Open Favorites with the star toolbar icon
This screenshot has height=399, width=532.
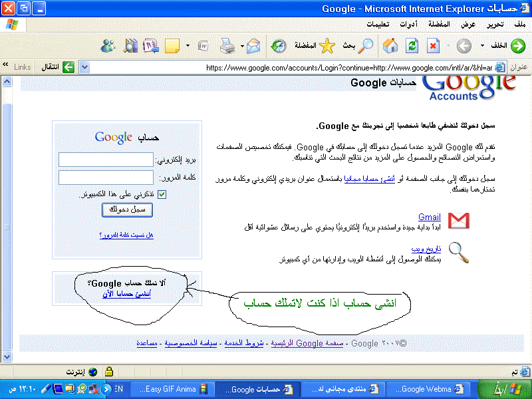coord(327,46)
